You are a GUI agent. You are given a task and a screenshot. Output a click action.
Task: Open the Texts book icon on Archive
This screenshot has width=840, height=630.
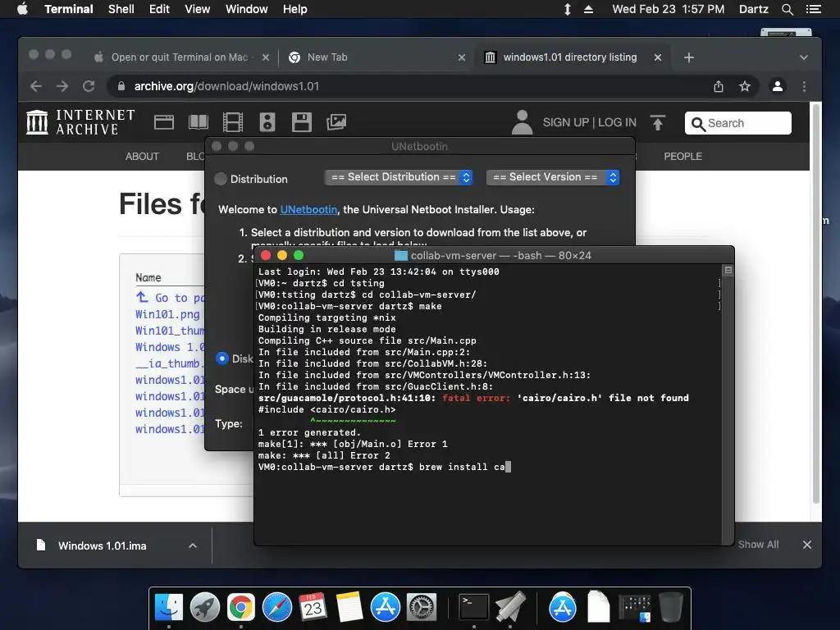(x=199, y=122)
